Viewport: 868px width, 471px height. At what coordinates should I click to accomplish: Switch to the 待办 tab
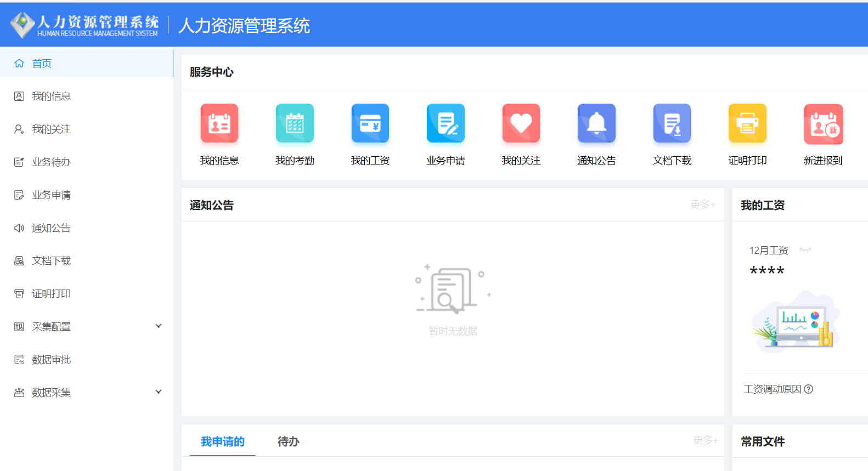click(288, 441)
